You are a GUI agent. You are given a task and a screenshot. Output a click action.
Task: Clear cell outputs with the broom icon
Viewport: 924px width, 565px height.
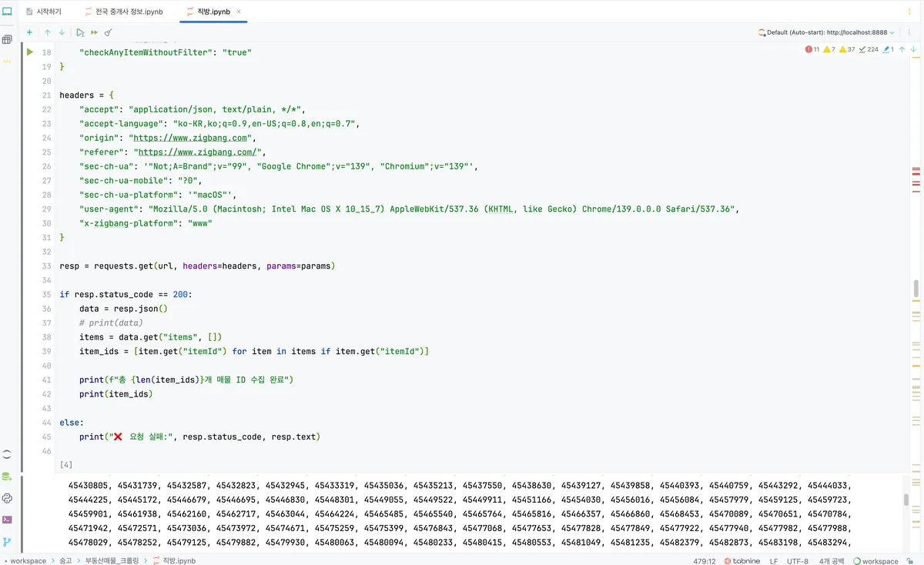[x=108, y=32]
